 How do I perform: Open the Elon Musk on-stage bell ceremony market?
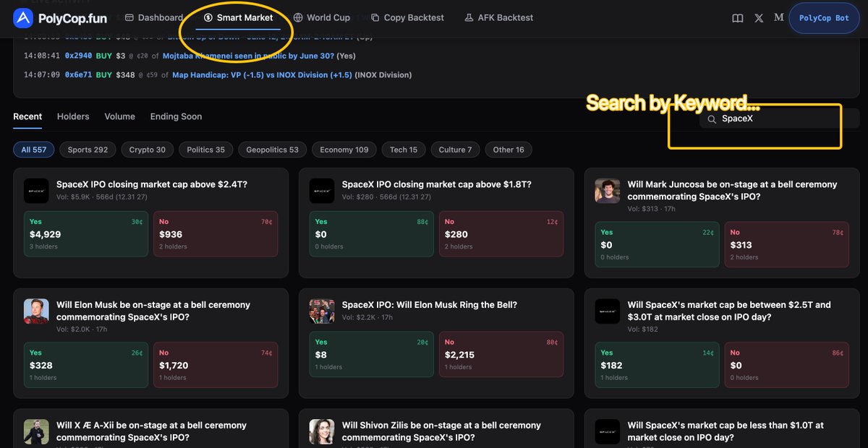[x=153, y=311]
